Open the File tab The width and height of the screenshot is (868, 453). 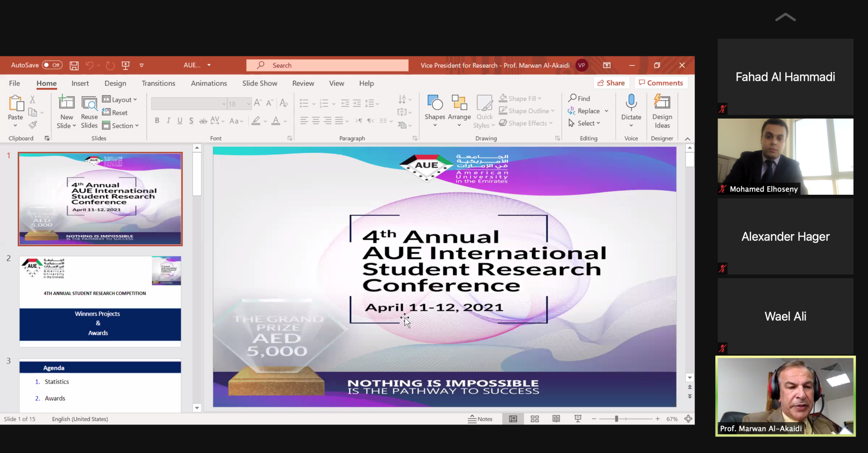(14, 83)
